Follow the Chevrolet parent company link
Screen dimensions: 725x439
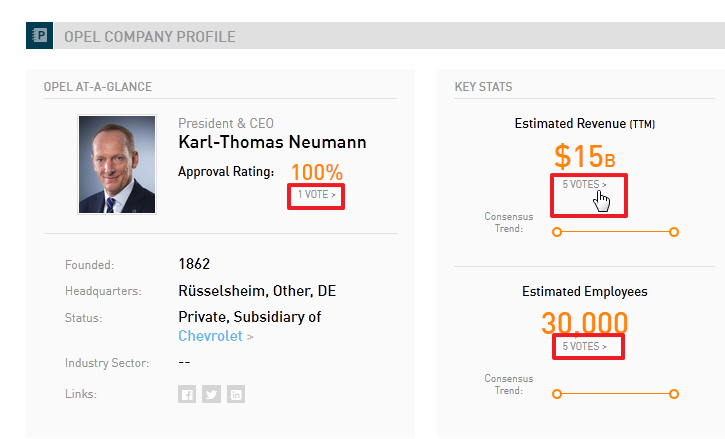[x=210, y=336]
